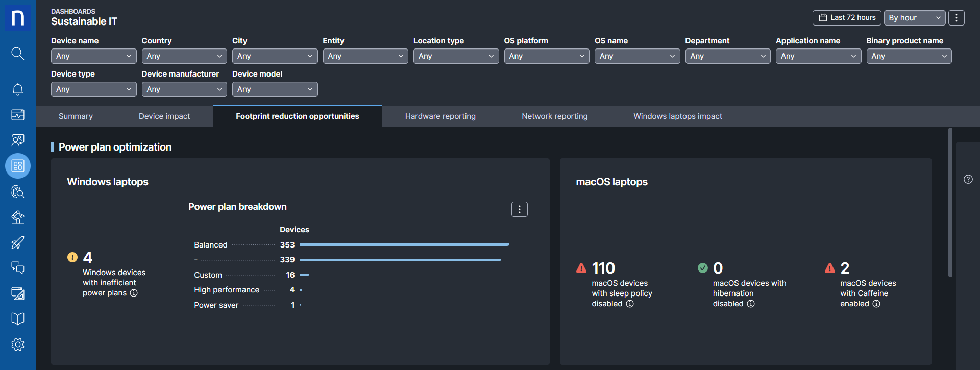
Task: Click info icon beside inefficient power plans
Action: 134,293
